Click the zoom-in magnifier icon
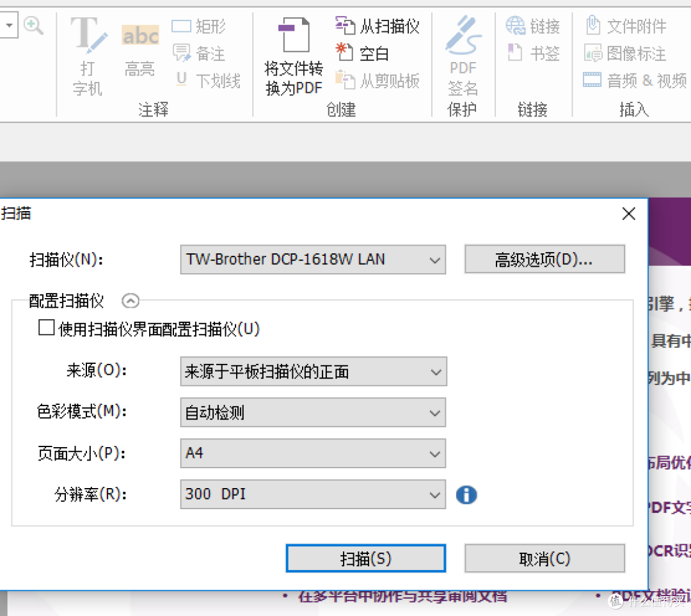The width and height of the screenshot is (691, 616). coord(33,26)
